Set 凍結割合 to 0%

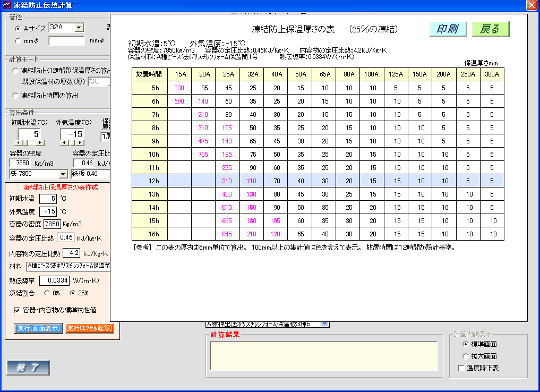click(x=47, y=293)
